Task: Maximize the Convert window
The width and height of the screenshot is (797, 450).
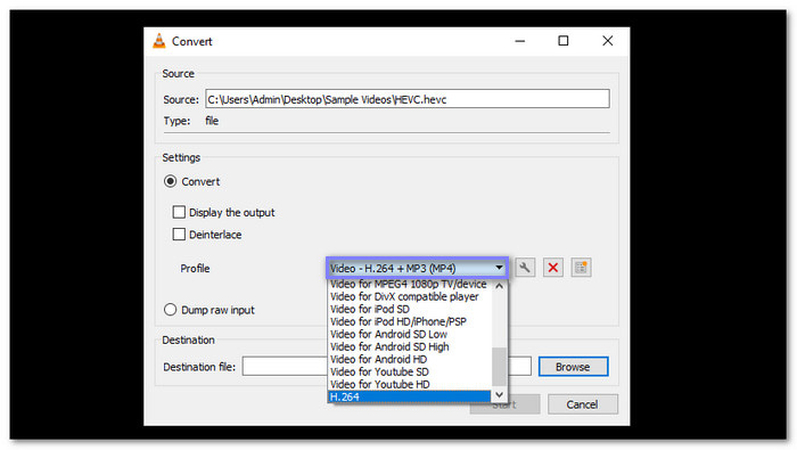Action: [563, 41]
